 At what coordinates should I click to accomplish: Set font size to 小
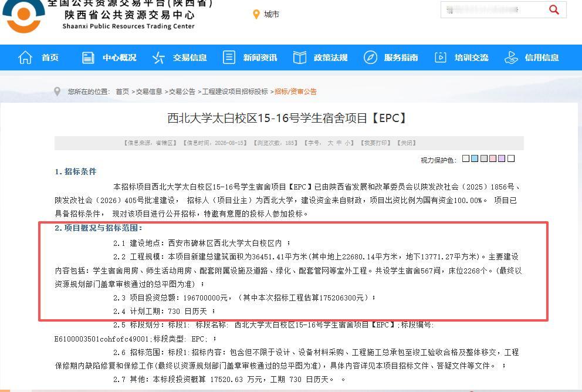[347, 143]
